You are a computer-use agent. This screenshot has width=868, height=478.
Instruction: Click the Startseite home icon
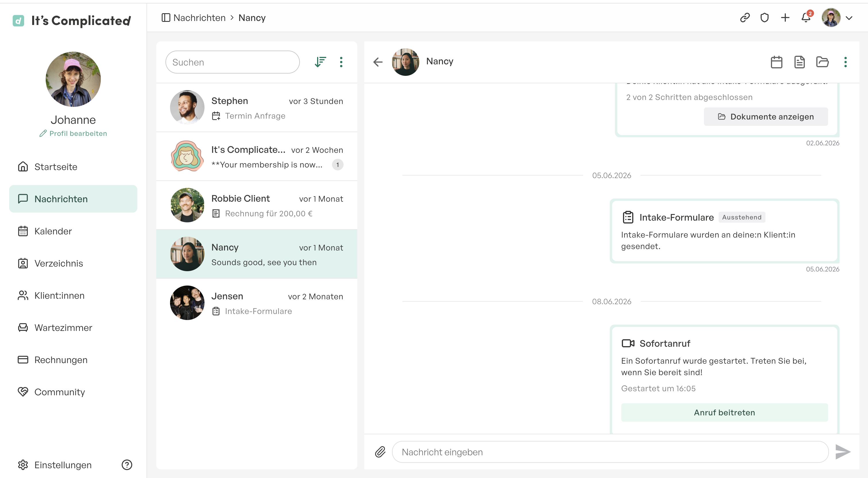click(x=23, y=167)
